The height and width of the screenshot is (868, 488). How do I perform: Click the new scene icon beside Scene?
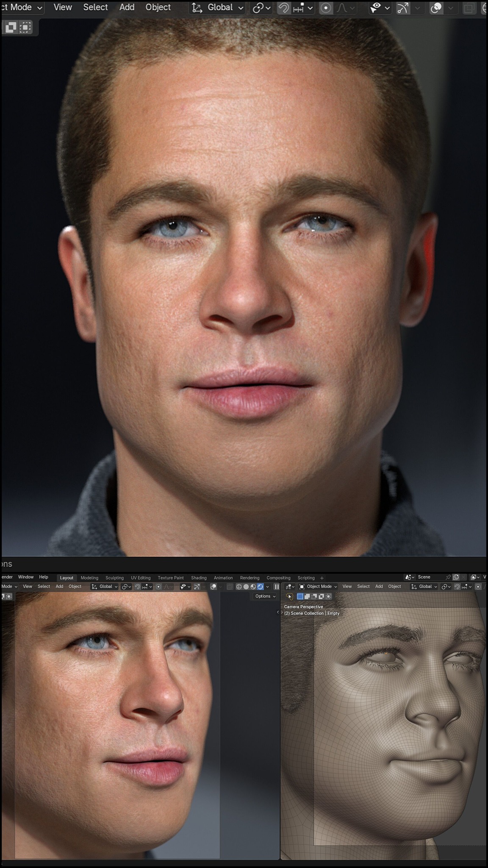click(456, 577)
